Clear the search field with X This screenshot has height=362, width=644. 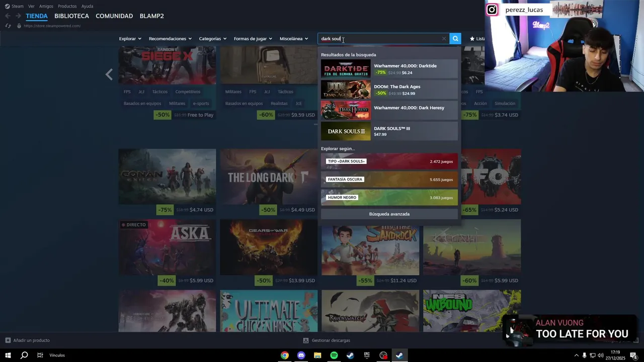point(444,39)
